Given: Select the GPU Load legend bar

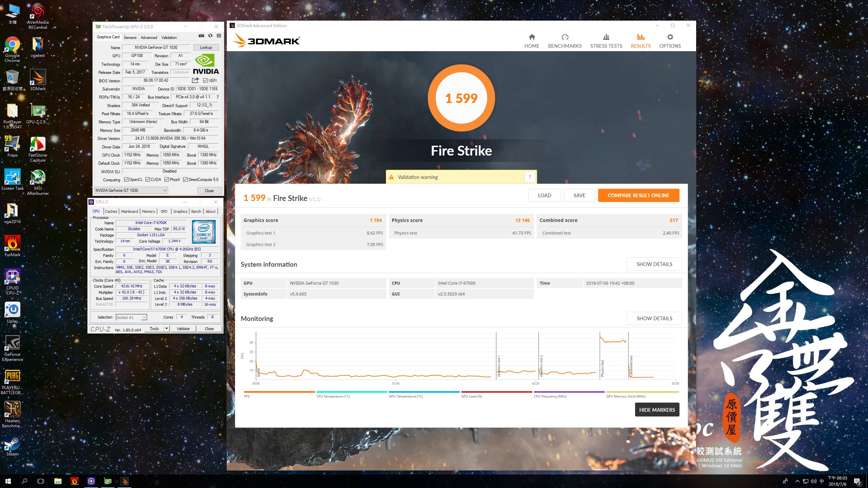Looking at the screenshot, I should pos(497,392).
